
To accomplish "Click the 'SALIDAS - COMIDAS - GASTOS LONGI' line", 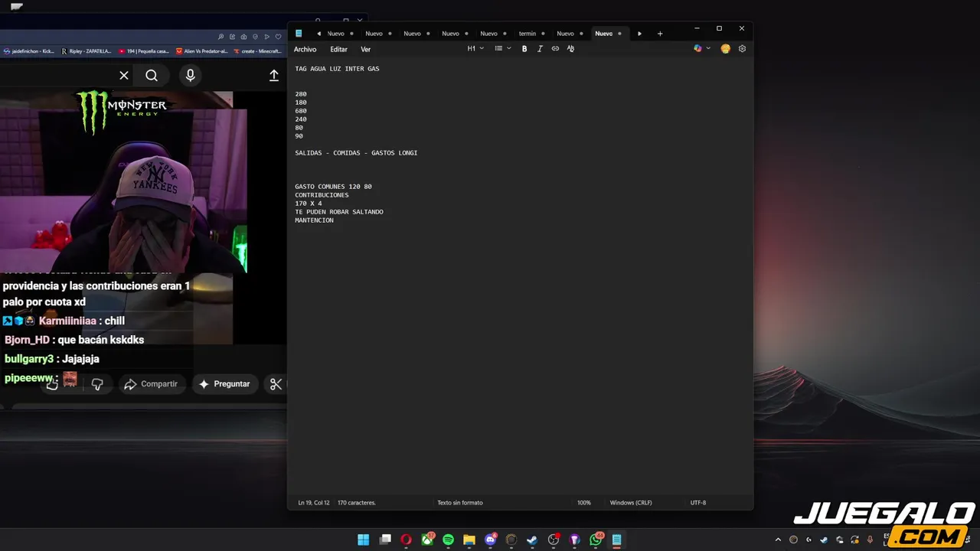I will pos(356,153).
